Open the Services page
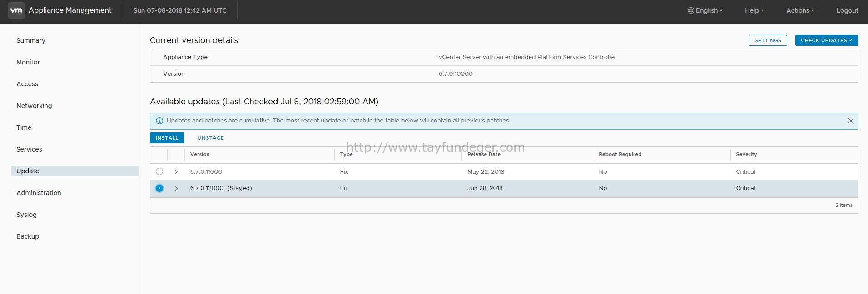Viewport: 868px width, 294px height. tap(29, 149)
